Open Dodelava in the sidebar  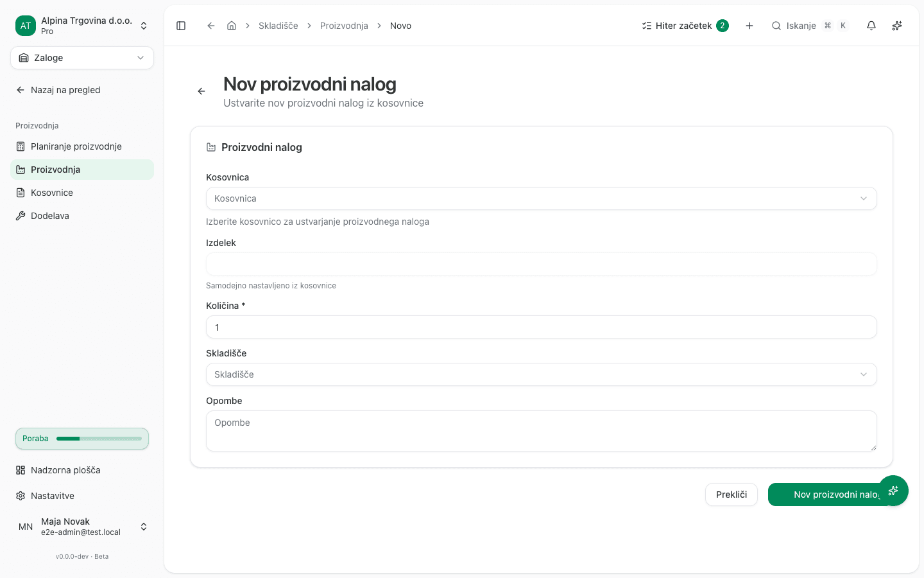point(82,216)
